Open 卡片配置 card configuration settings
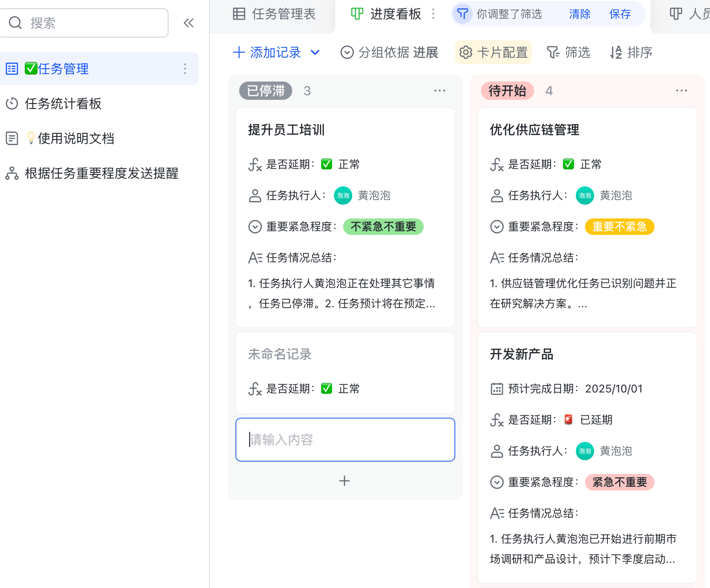The width and height of the screenshot is (710, 588). click(493, 52)
